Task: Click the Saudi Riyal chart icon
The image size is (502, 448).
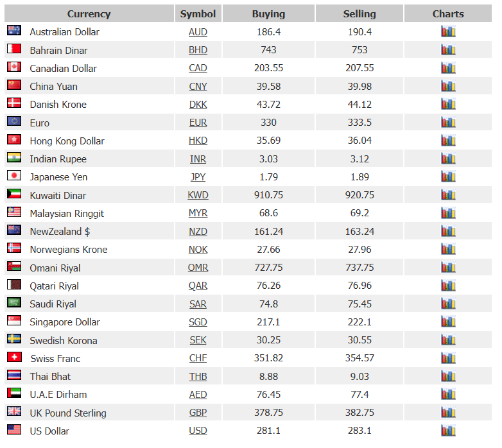Action: coord(448,304)
